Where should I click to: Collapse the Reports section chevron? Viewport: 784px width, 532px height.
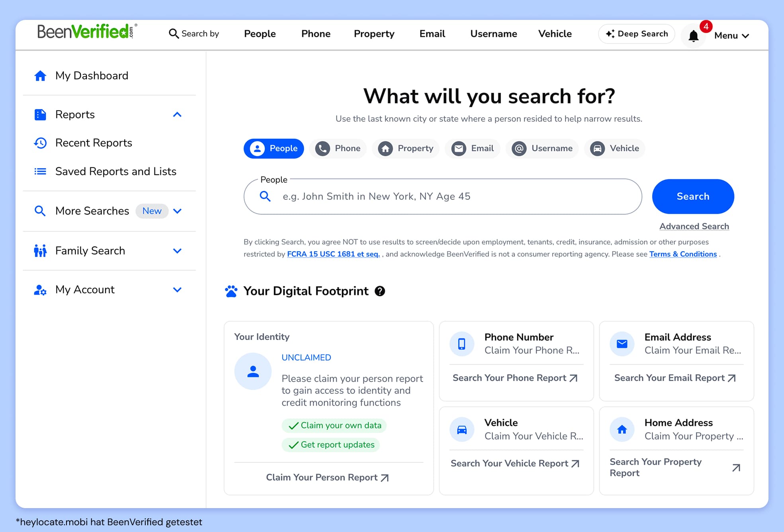click(x=177, y=115)
